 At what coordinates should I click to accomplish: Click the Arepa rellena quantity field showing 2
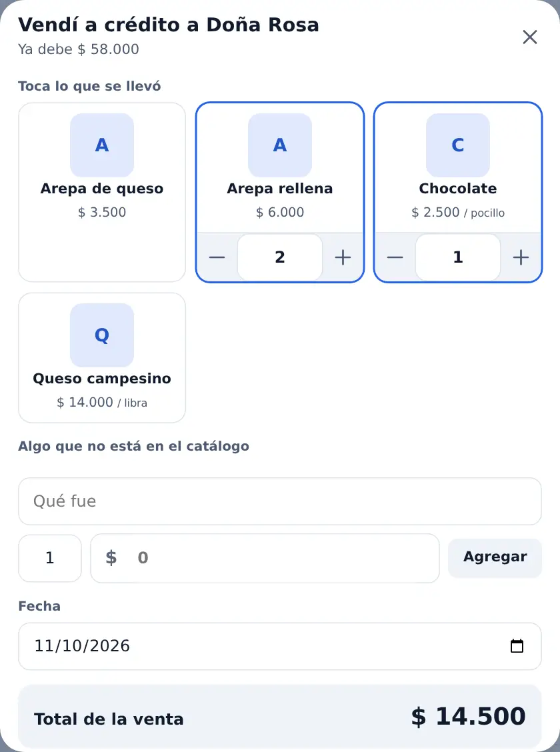tap(280, 257)
